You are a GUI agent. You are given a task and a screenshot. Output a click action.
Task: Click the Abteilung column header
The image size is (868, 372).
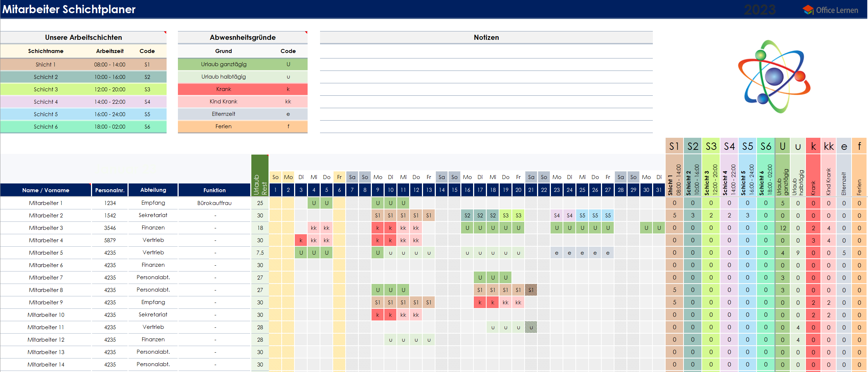[153, 190]
